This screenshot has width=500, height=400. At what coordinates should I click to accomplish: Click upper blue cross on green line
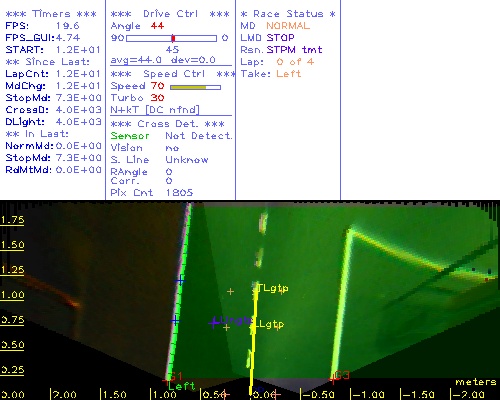(x=180, y=280)
